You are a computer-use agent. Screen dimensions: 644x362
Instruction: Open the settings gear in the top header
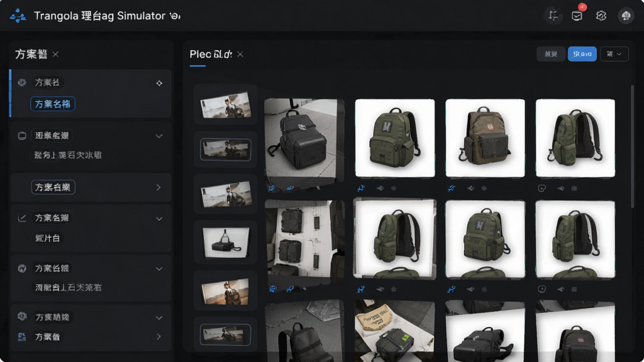click(x=601, y=16)
